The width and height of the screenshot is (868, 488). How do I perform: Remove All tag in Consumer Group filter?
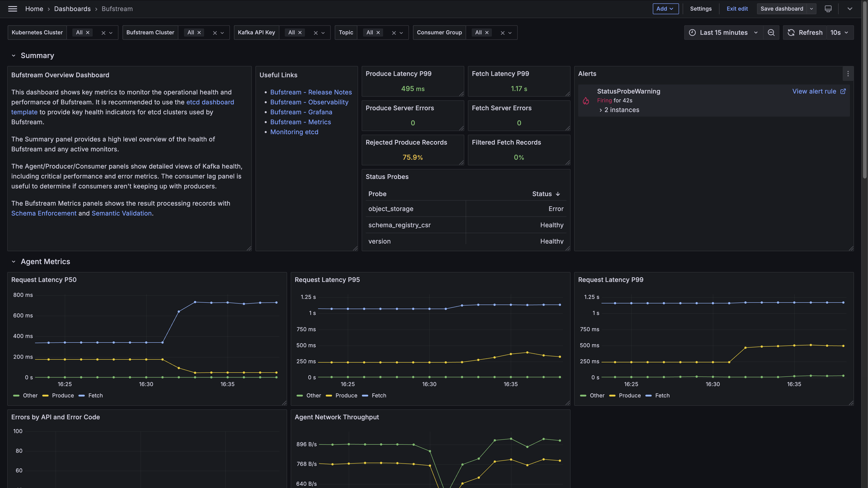click(487, 32)
